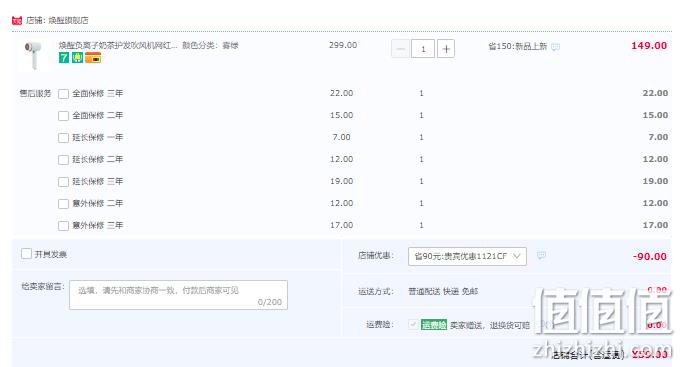Click the -90.00 store discount amount
The image size is (682, 367).
pos(650,257)
